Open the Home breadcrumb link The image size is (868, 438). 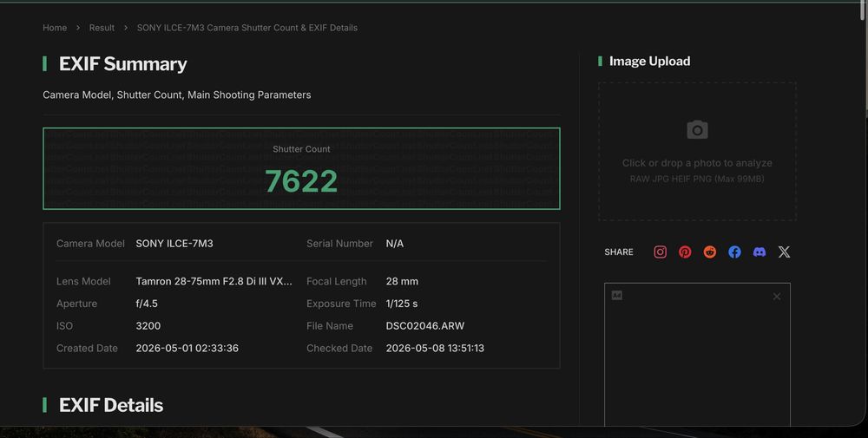coord(55,28)
